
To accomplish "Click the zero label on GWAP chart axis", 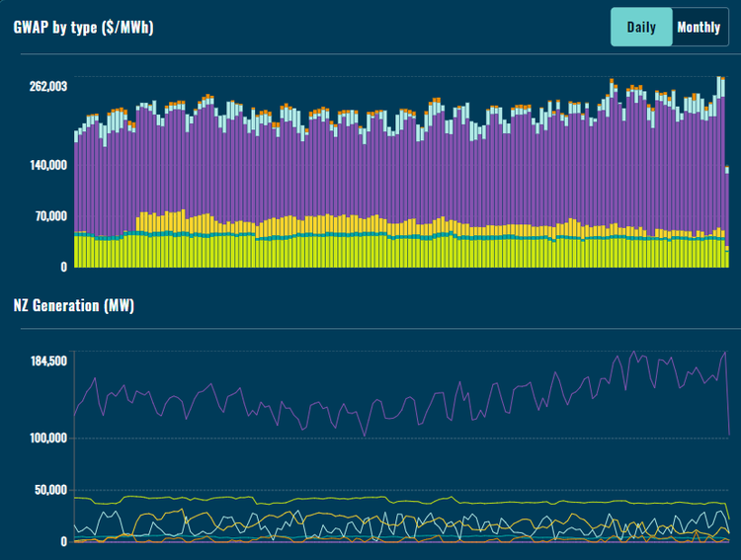I will (x=63, y=267).
